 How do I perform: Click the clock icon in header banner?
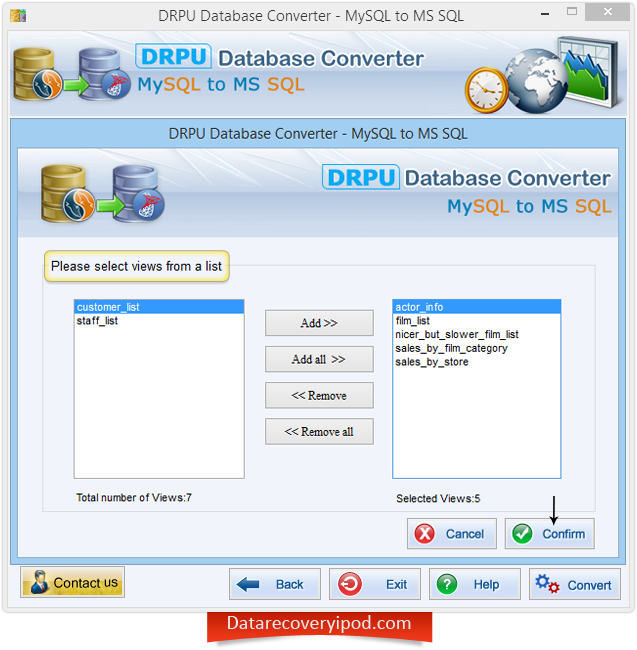click(x=487, y=90)
